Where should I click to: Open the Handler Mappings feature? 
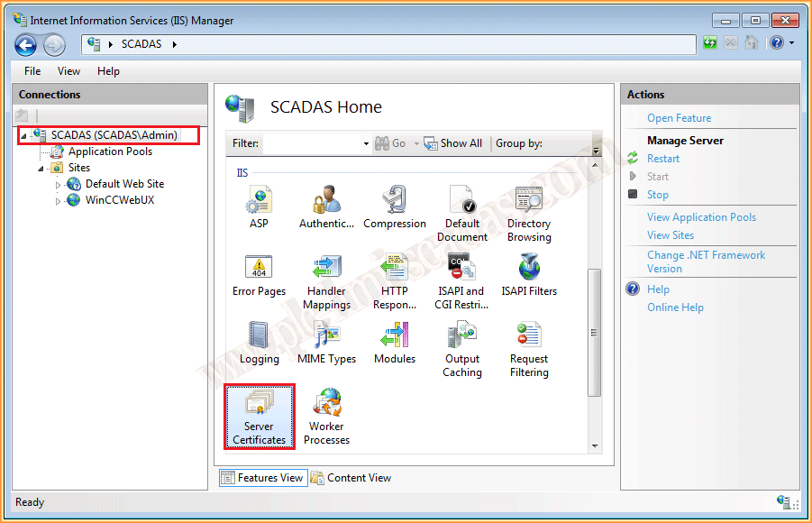[x=326, y=280]
